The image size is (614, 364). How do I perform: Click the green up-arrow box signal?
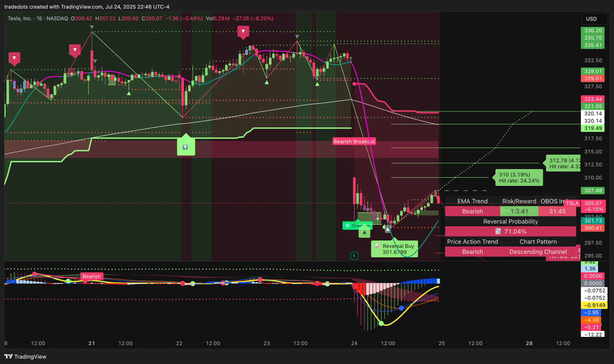coord(186,145)
